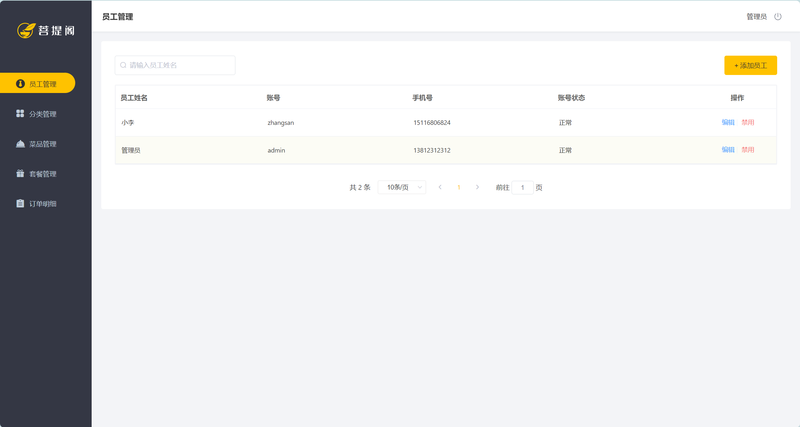Click the 账号状态 column header
The height and width of the screenshot is (427, 800).
(571, 97)
